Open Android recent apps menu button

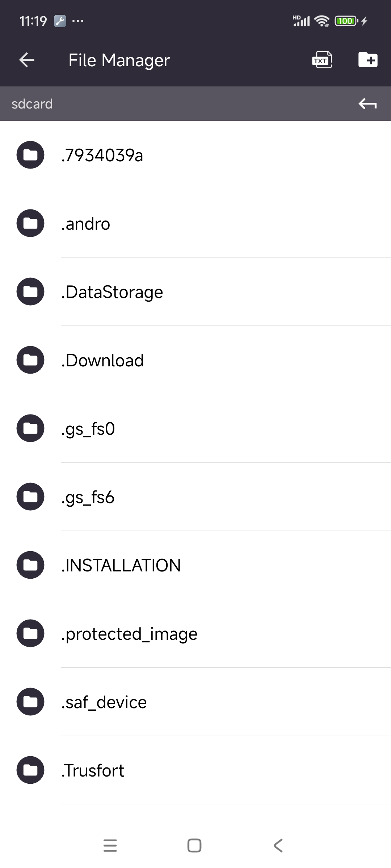point(110,846)
